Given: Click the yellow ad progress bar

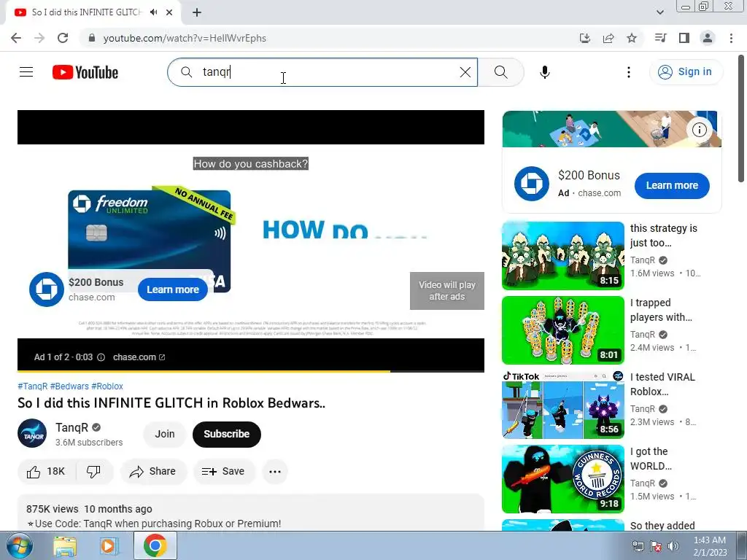Looking at the screenshot, I should tap(251, 371).
